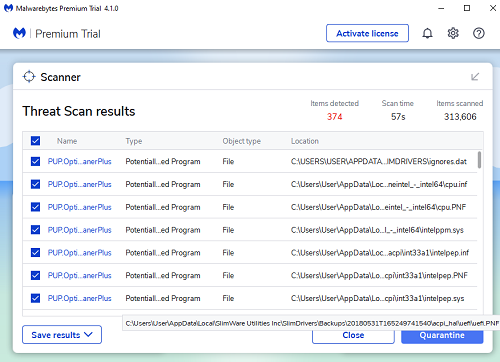Uncheck the row for cpu.PNF
Screen dimensions: 500x362
tap(35, 207)
